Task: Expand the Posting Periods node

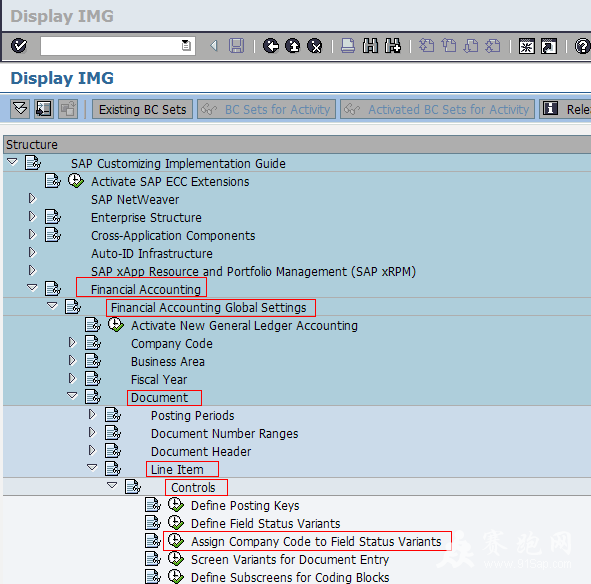Action: [x=92, y=415]
